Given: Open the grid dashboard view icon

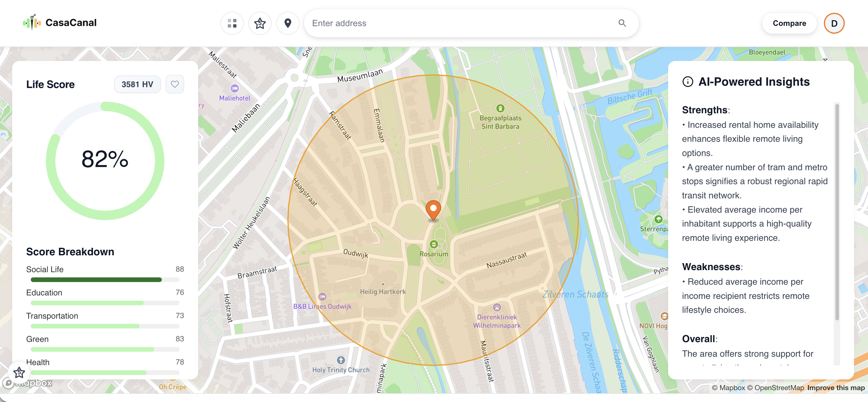Looking at the screenshot, I should (x=232, y=23).
